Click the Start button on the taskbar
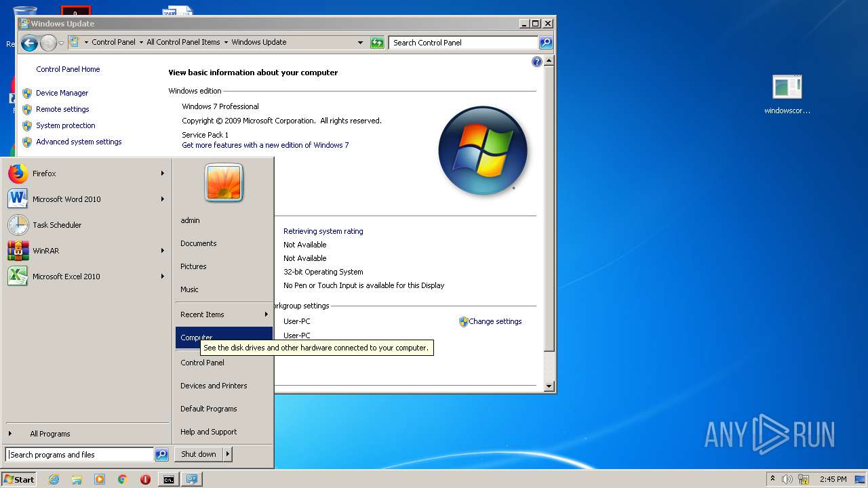 (x=19, y=479)
